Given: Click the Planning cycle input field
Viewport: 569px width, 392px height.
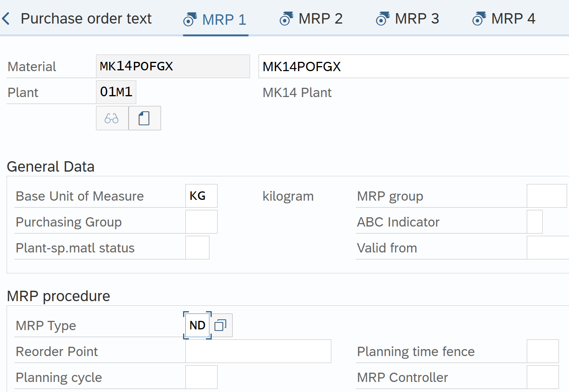Looking at the screenshot, I should coord(201,377).
